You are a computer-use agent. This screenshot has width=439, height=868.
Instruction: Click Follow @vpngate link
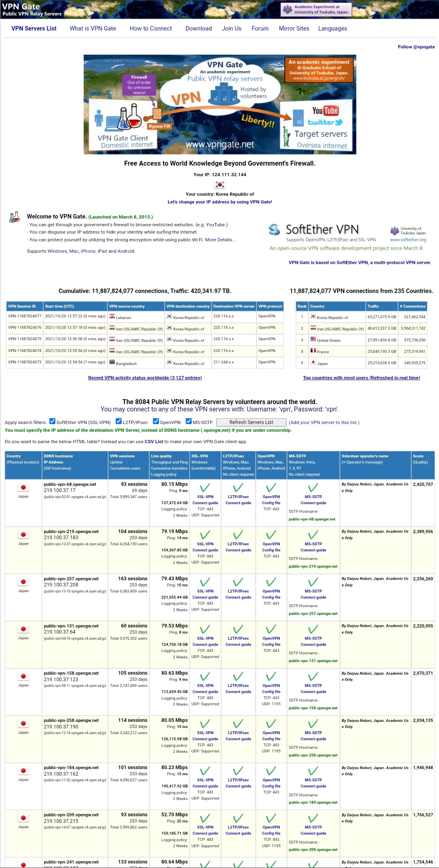(416, 47)
